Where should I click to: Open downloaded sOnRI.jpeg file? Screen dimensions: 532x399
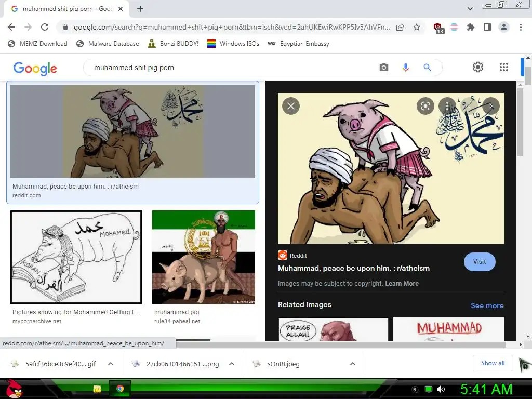[x=276, y=364]
